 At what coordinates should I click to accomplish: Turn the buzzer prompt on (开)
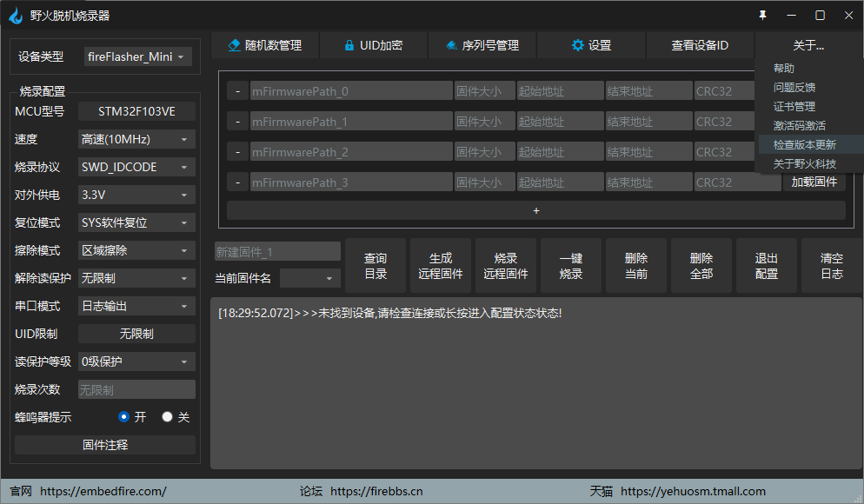124,417
